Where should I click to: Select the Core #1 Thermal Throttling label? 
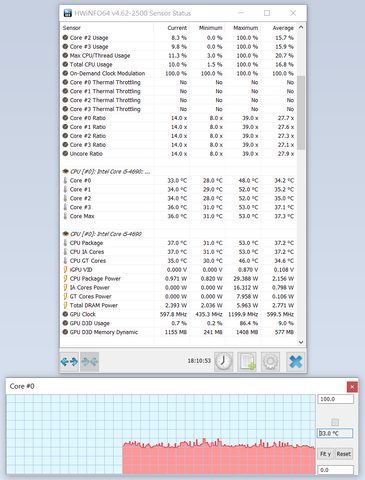(x=105, y=91)
